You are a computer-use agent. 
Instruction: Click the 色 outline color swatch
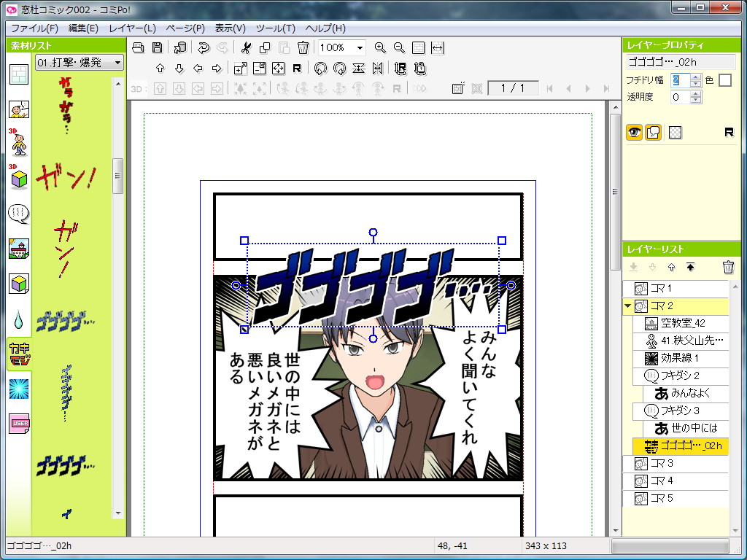point(725,80)
